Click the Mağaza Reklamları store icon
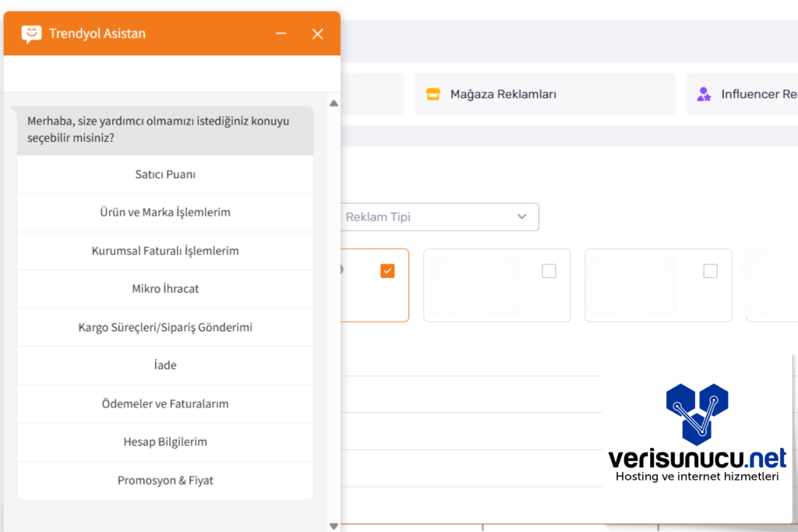Image resolution: width=798 pixels, height=532 pixels. click(x=433, y=94)
